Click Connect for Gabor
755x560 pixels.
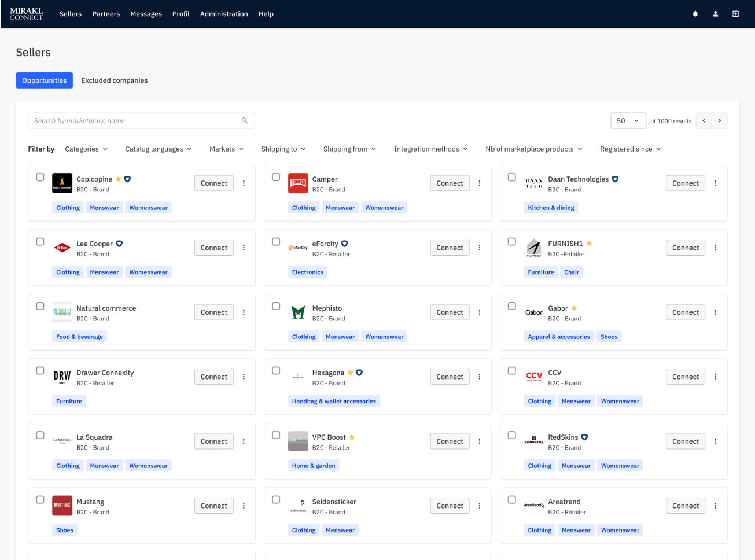coord(686,312)
